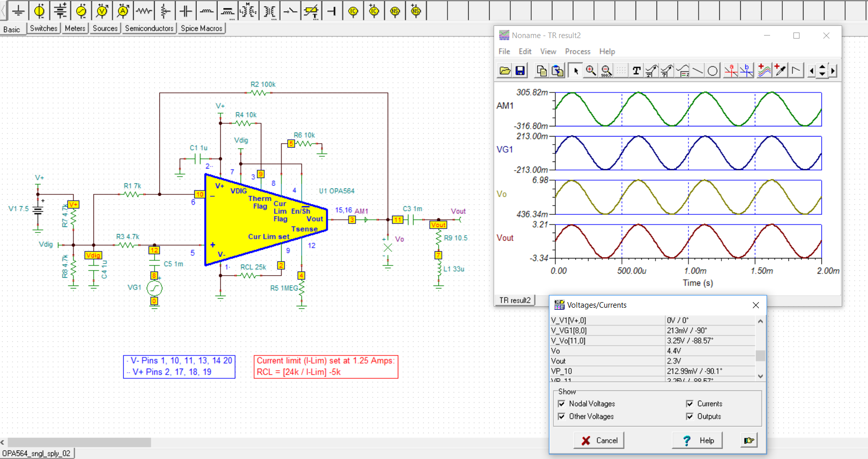Select the line drawing tool
The image size is (868, 459).
(698, 71)
